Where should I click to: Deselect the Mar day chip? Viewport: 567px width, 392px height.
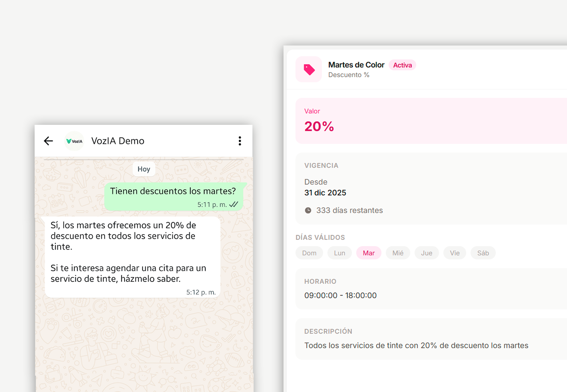[x=368, y=253]
